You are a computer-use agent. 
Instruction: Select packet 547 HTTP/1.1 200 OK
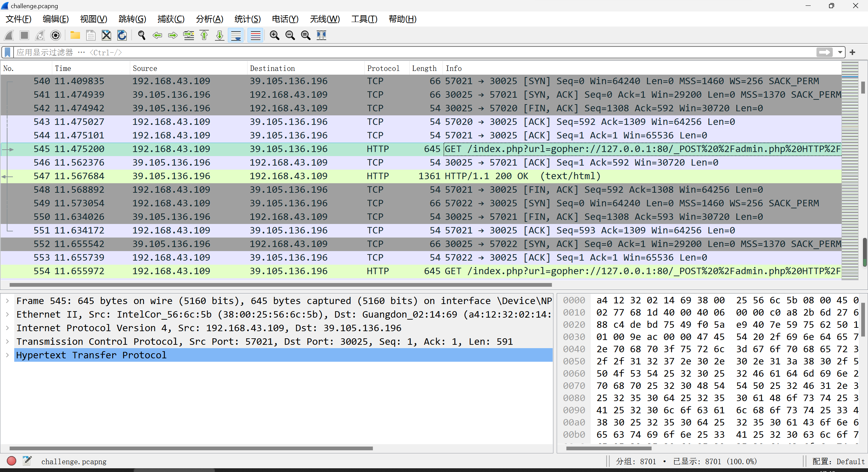(421, 176)
